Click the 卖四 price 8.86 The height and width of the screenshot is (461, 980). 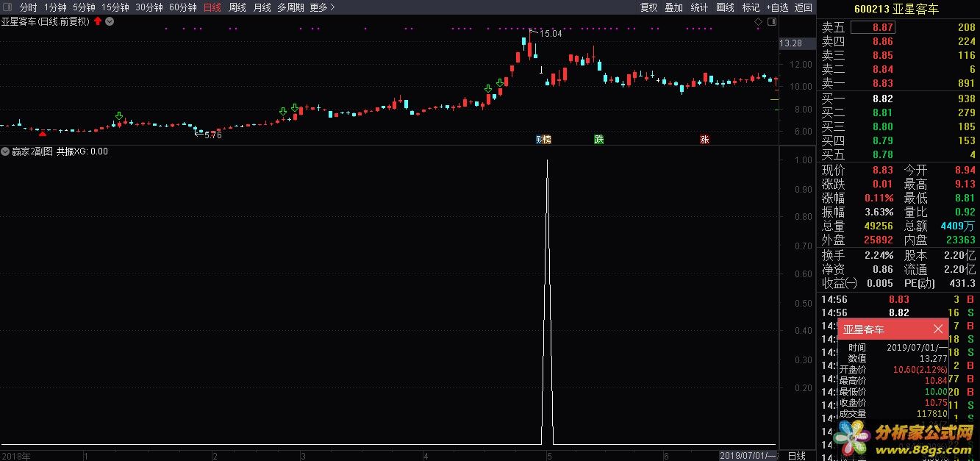tap(883, 41)
